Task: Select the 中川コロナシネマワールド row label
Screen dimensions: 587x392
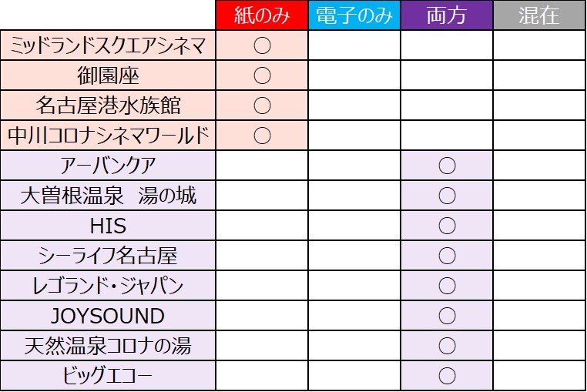Action: 109,136
